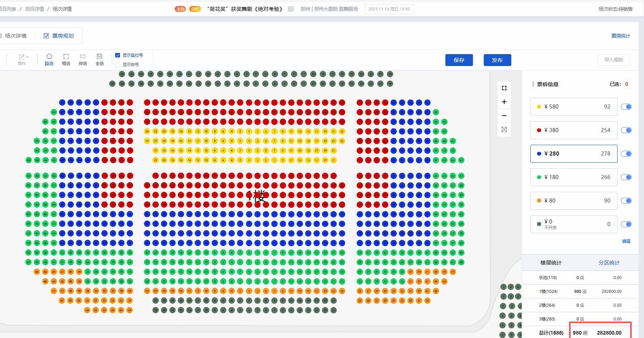
Task: Switch to the 场次详情 tab
Action: pyautogui.click(x=16, y=36)
